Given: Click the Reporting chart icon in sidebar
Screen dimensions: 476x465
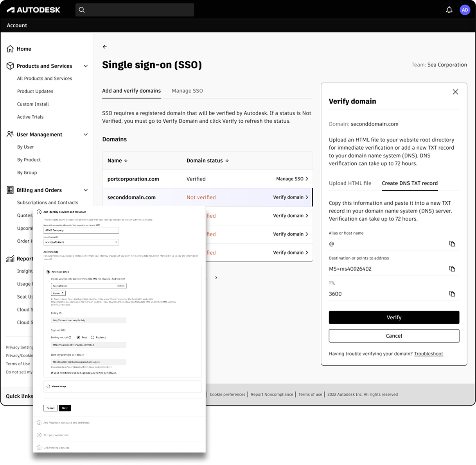Looking at the screenshot, I should [x=10, y=259].
